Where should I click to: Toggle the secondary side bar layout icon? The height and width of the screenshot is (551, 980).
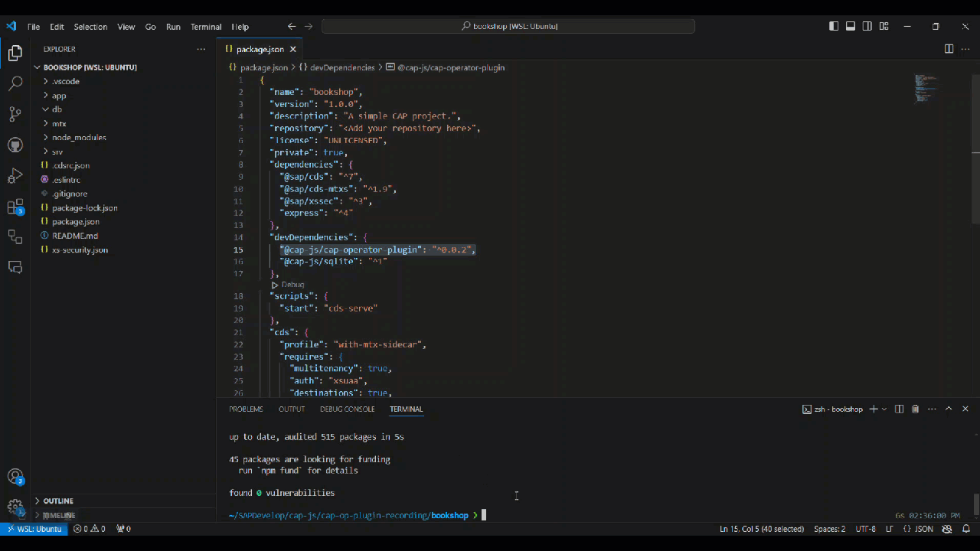[x=867, y=26]
